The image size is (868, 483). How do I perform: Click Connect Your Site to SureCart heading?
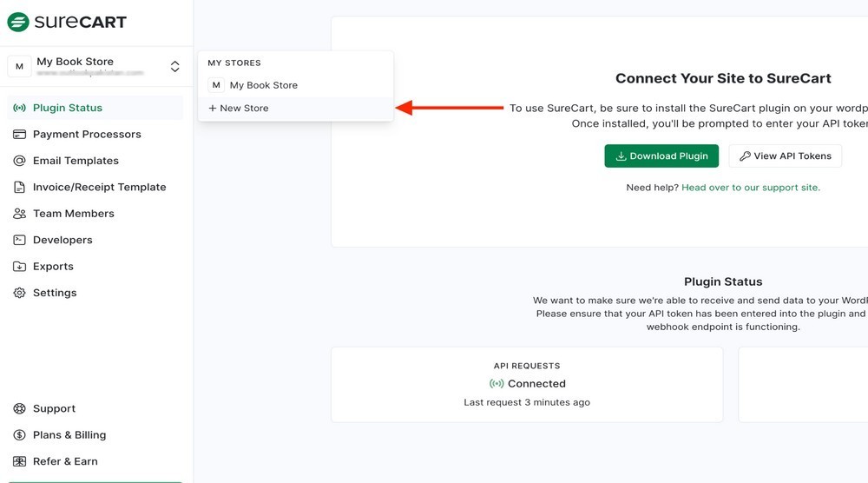click(724, 78)
